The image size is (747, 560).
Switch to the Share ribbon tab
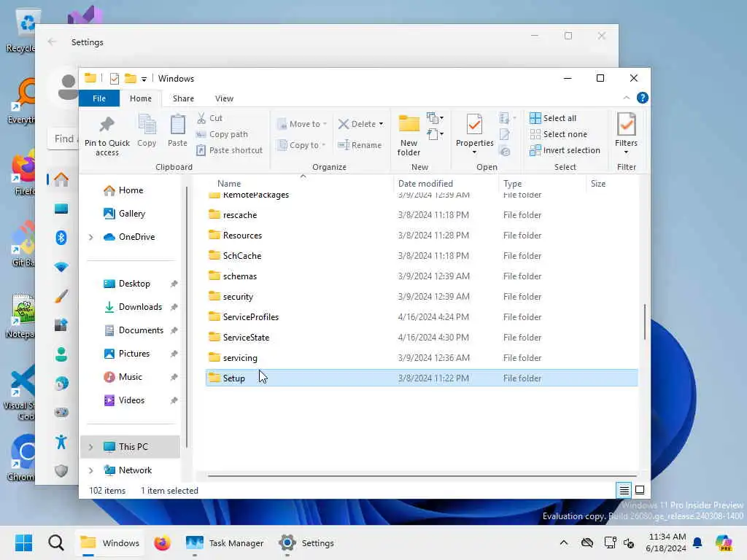tap(183, 98)
